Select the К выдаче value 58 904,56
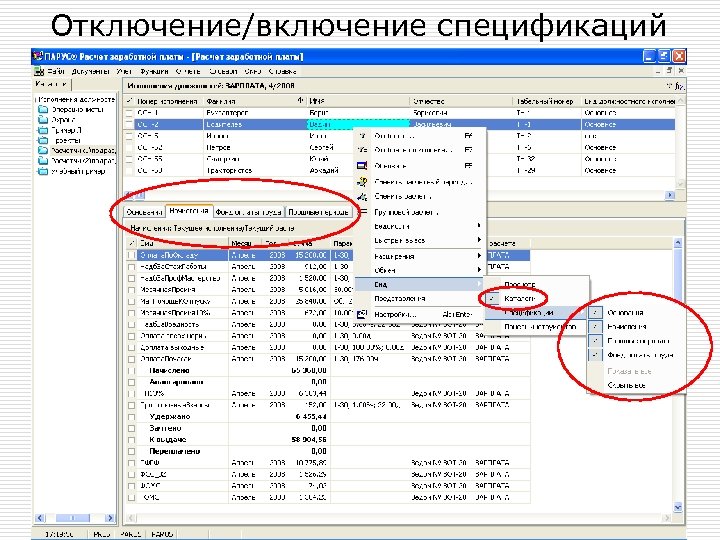The width and height of the screenshot is (720, 540). pyautogui.click(x=309, y=440)
